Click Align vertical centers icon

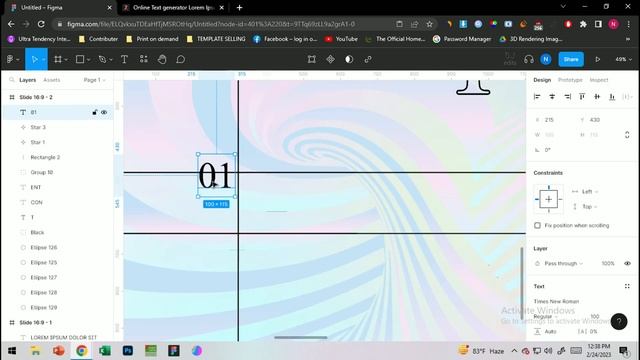[x=597, y=97]
